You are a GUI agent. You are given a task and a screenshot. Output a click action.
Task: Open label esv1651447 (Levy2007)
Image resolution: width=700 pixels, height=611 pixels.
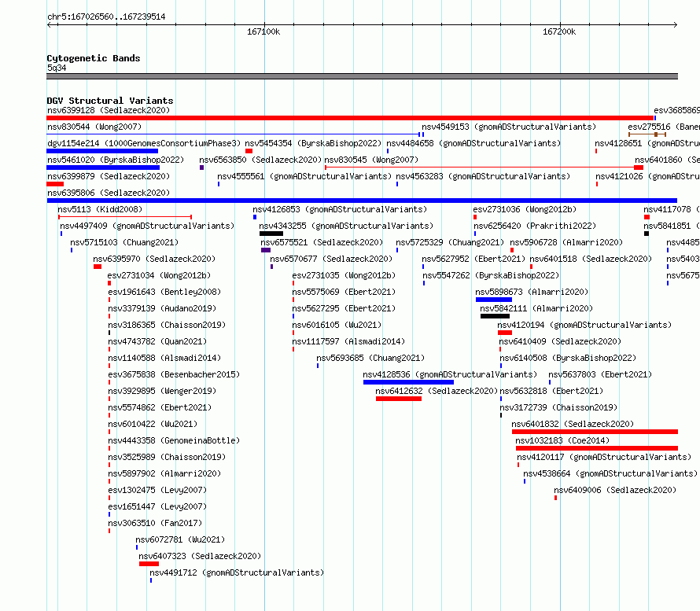coord(157,506)
